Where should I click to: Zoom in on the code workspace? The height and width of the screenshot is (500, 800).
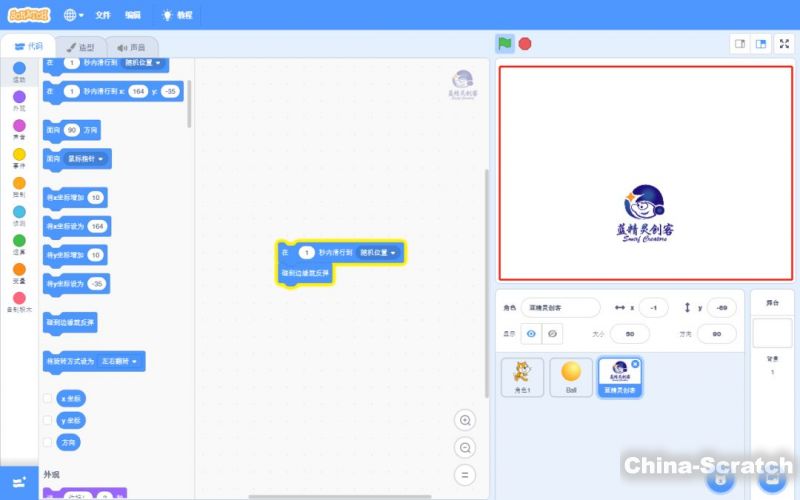(x=464, y=420)
